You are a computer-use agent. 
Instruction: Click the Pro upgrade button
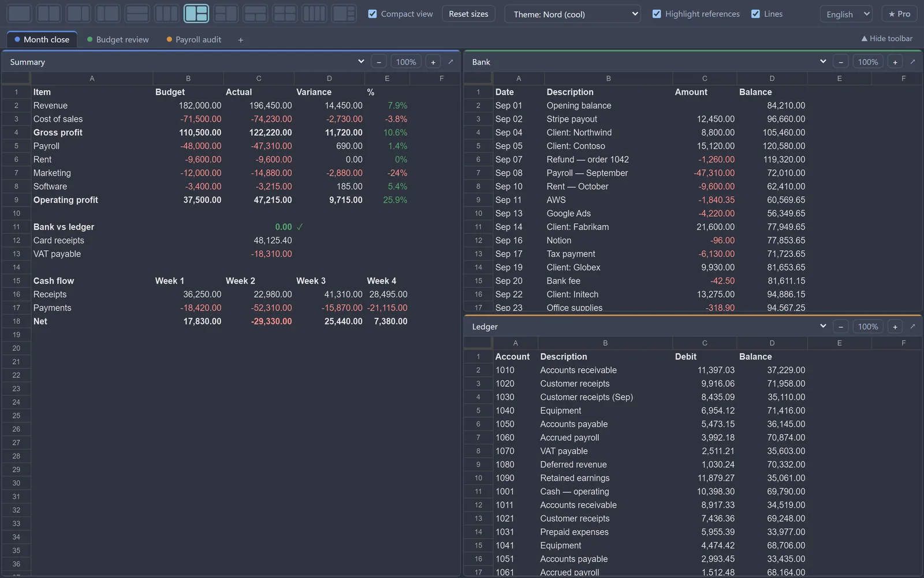pos(899,14)
